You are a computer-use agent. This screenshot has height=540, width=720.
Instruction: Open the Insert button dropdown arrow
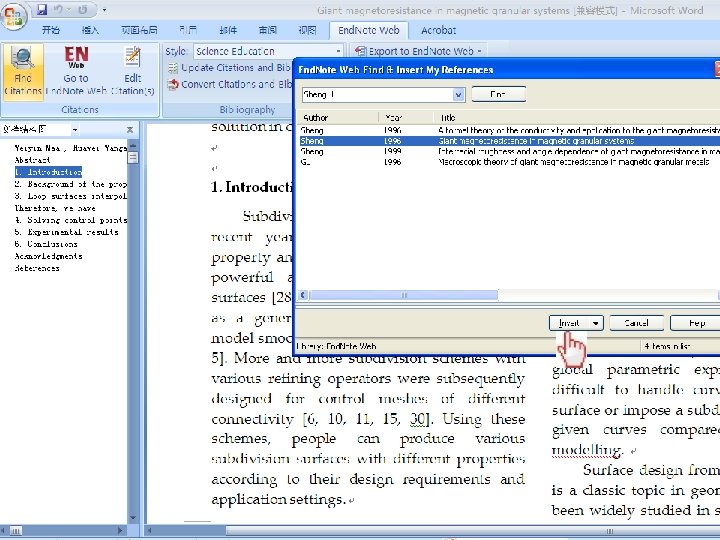coord(596,323)
